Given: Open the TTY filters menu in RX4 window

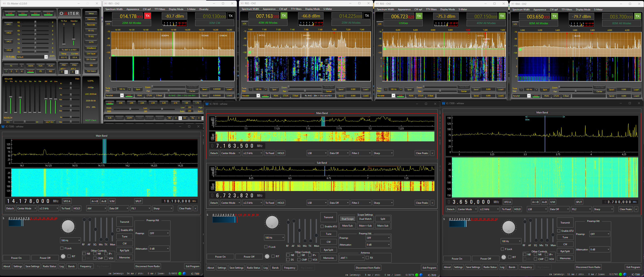Looking at the screenshot, I should [567, 9].
